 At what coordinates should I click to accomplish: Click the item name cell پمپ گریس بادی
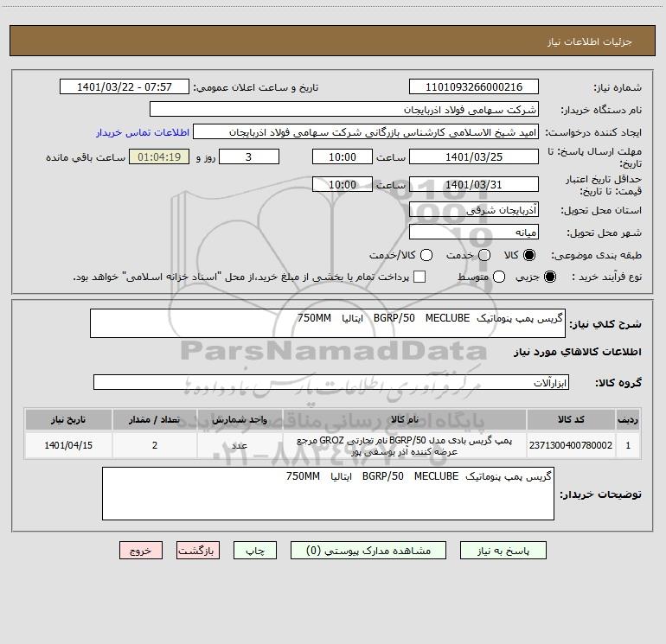coord(405,445)
